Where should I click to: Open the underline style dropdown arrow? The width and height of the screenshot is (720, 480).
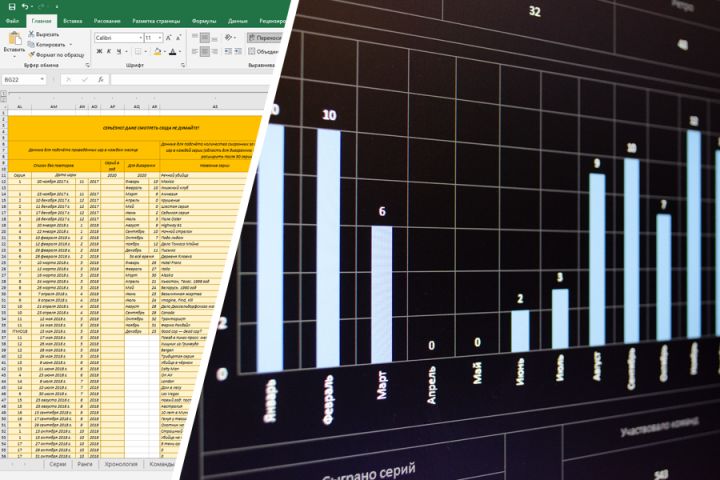click(126, 51)
